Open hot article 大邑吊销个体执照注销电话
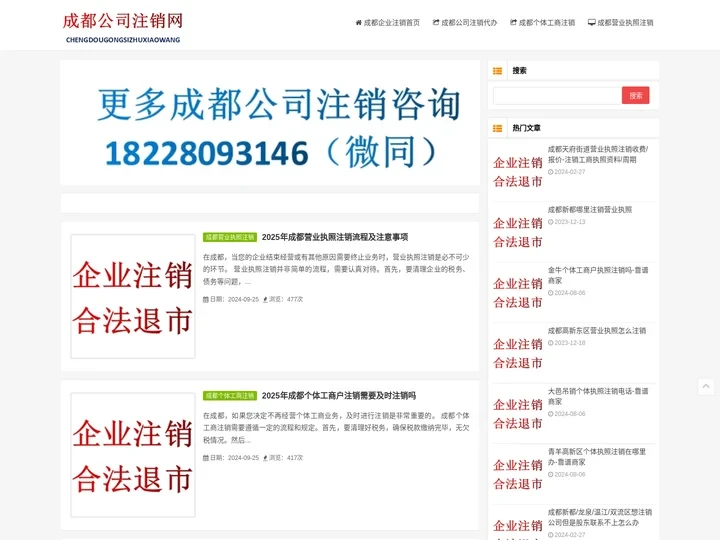This screenshot has height=540, width=720. pyautogui.click(x=598, y=396)
